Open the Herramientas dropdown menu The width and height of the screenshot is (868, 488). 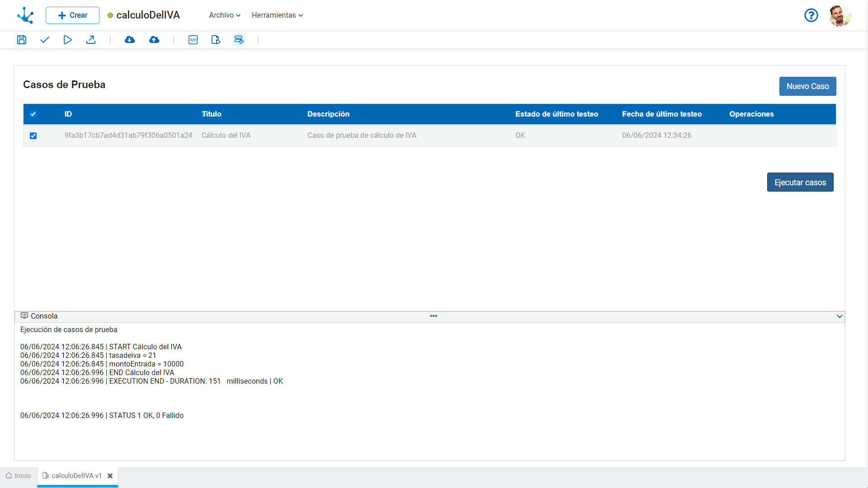click(x=277, y=15)
